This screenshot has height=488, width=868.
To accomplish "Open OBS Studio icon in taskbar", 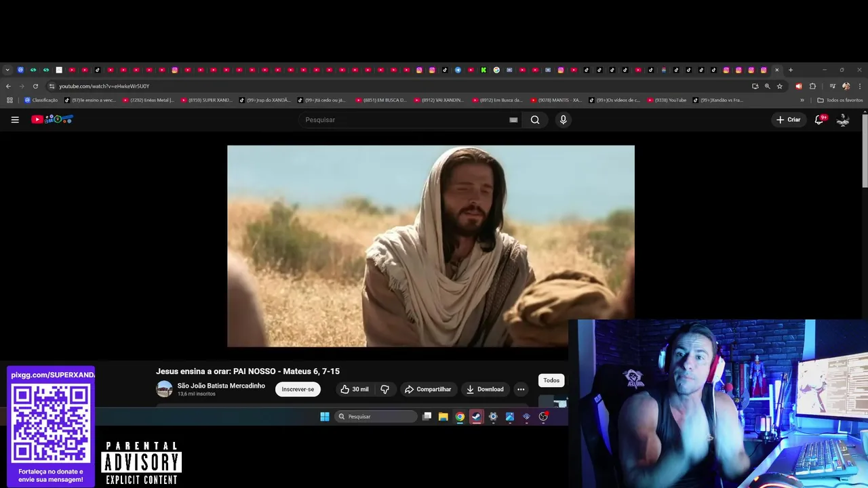I will click(x=543, y=417).
